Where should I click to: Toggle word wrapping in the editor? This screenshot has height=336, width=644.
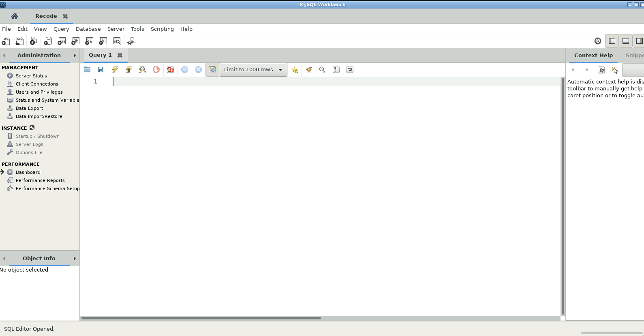pyautogui.click(x=350, y=70)
